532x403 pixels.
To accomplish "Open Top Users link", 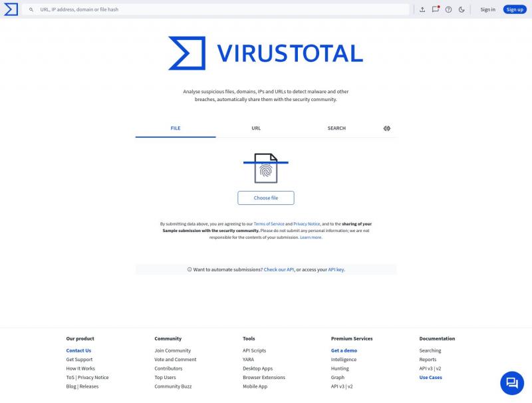I will coord(165,378).
